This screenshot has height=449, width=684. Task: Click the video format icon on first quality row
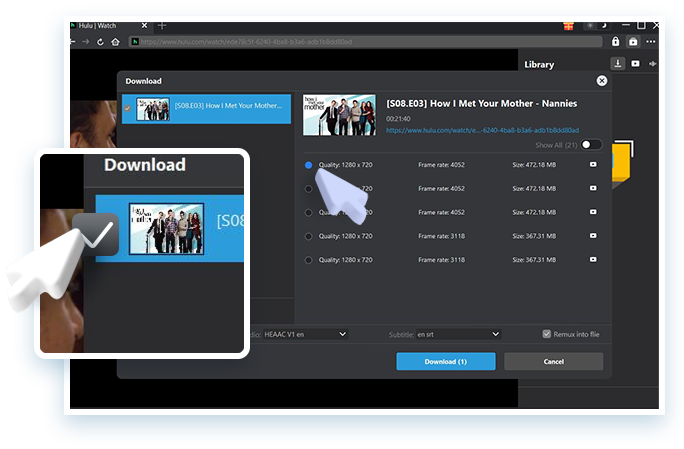(592, 164)
